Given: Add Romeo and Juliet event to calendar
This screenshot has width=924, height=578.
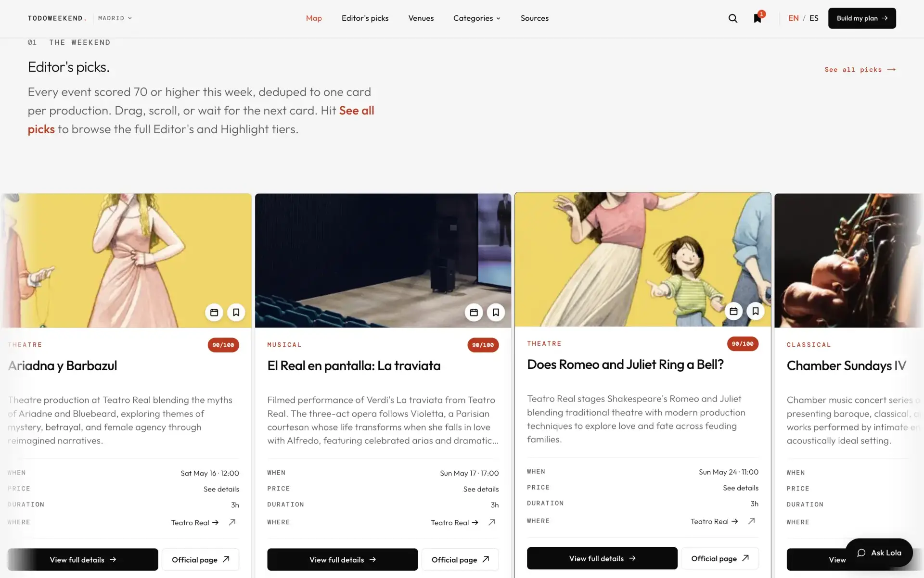Looking at the screenshot, I should pos(733,311).
